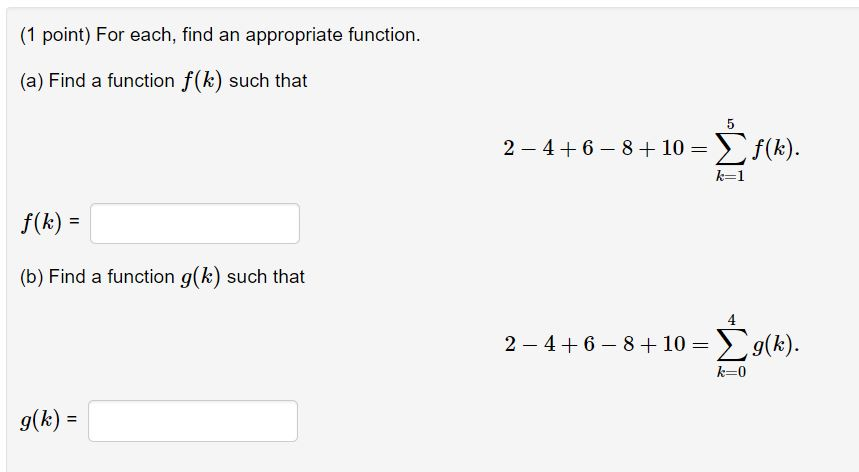Click the sigma symbol in the g(k) equation
Screen dimensions: 859x472
pos(731,344)
